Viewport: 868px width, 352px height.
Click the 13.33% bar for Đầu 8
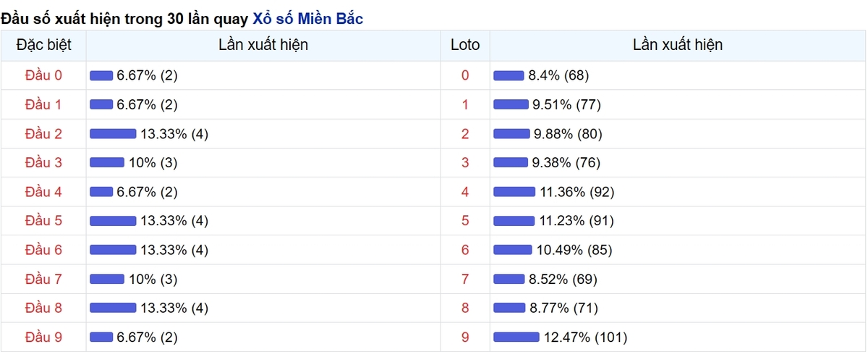[113, 308]
